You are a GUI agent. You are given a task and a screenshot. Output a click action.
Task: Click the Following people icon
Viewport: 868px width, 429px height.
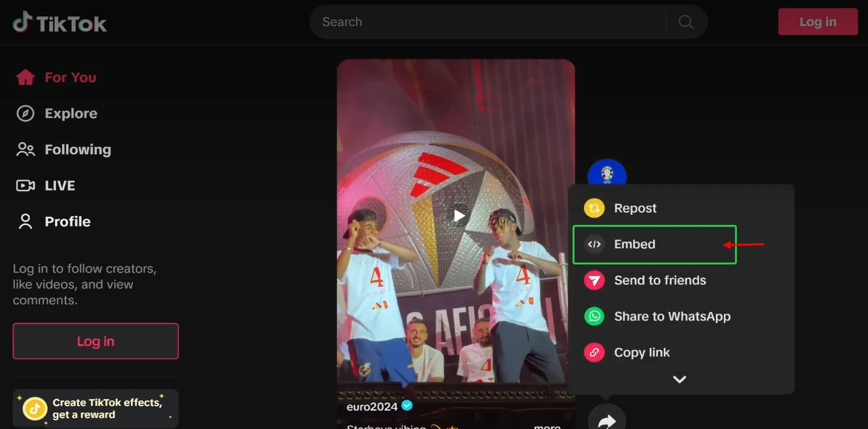pos(25,149)
